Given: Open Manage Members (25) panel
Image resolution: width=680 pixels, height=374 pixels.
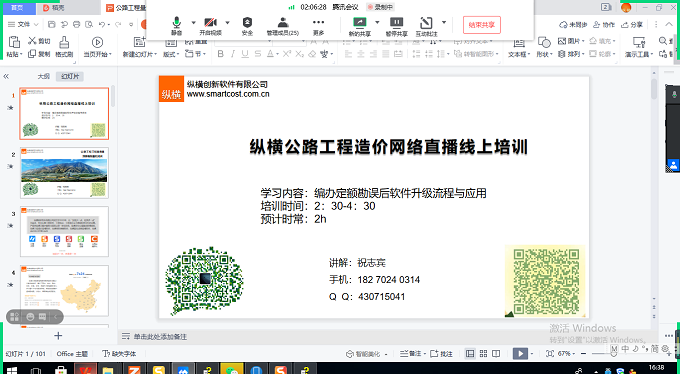Looking at the screenshot, I should tap(283, 26).
